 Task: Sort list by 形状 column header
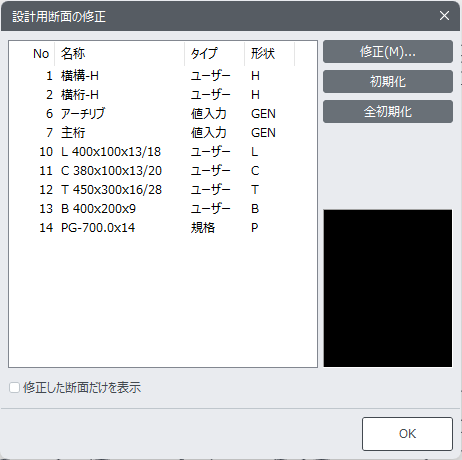point(270,53)
